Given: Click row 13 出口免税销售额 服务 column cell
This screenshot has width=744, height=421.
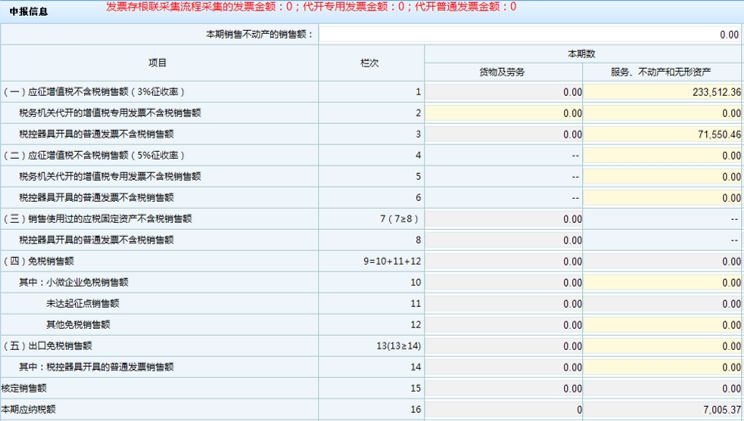Looking at the screenshot, I should (x=664, y=346).
